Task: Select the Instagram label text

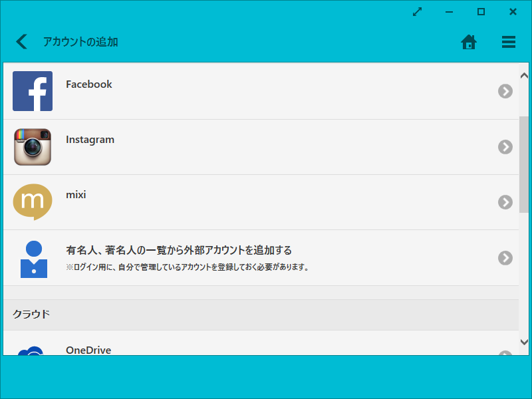Action: [90, 140]
